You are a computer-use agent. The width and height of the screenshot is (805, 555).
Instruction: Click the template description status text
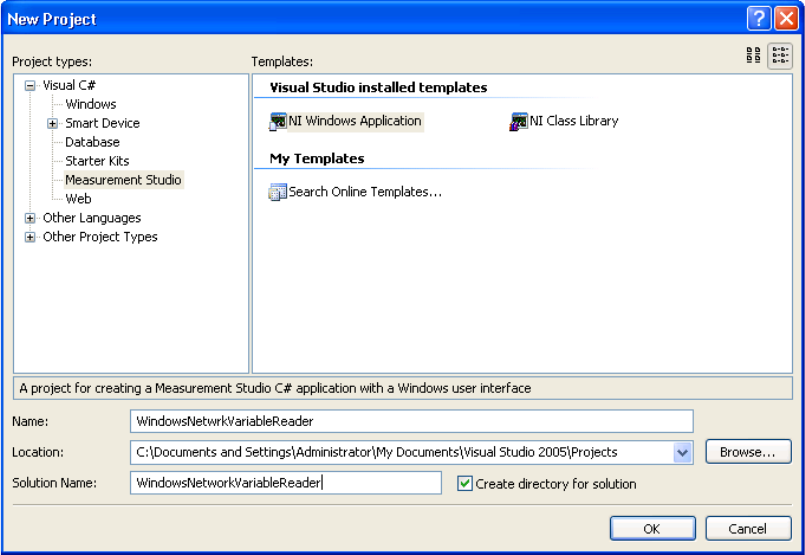coord(275,388)
